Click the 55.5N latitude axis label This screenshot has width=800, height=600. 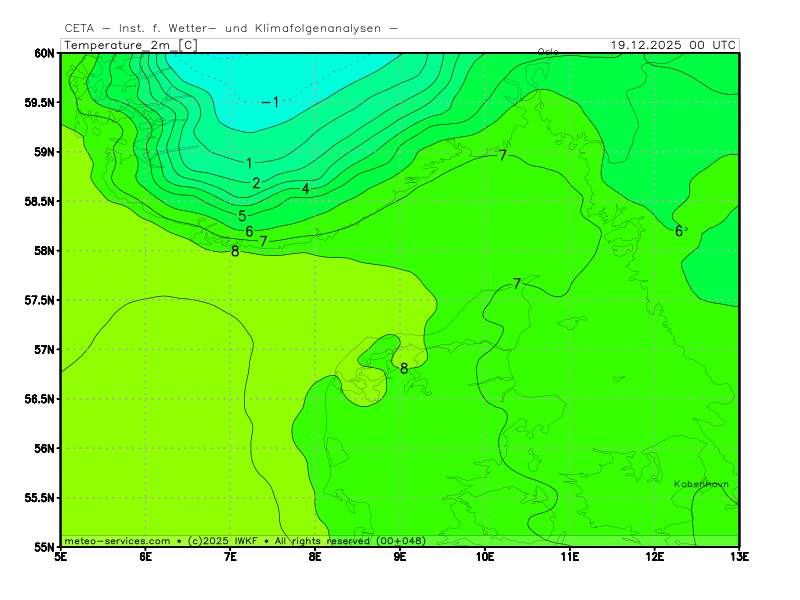point(40,498)
